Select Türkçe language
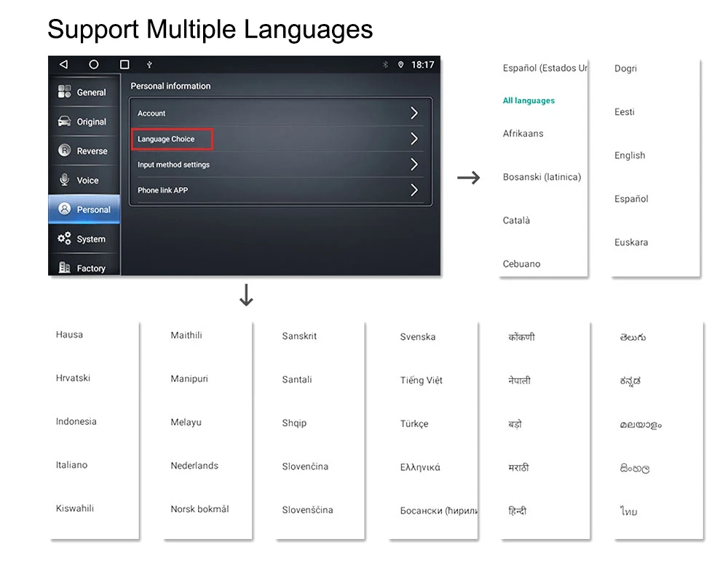The height and width of the screenshot is (569, 728). pyautogui.click(x=414, y=423)
